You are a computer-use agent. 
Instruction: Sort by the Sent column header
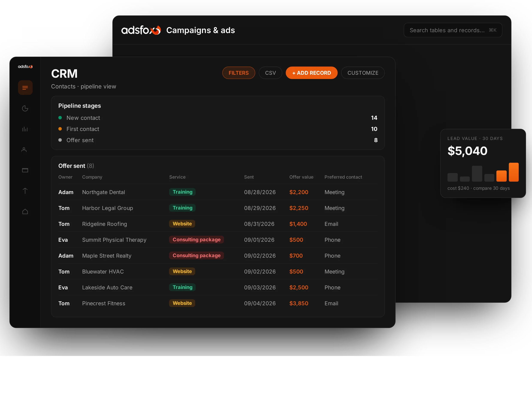[x=249, y=177]
